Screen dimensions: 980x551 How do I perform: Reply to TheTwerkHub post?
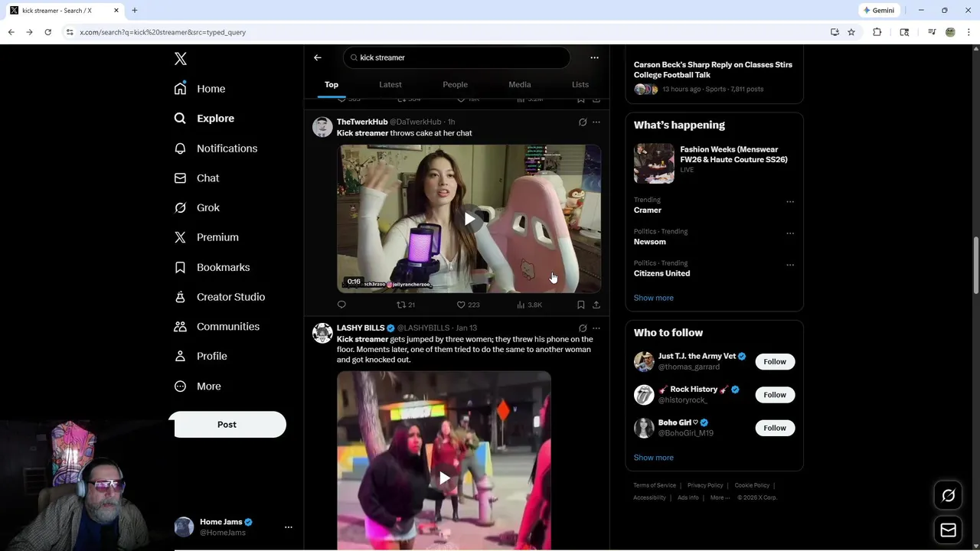(x=341, y=305)
